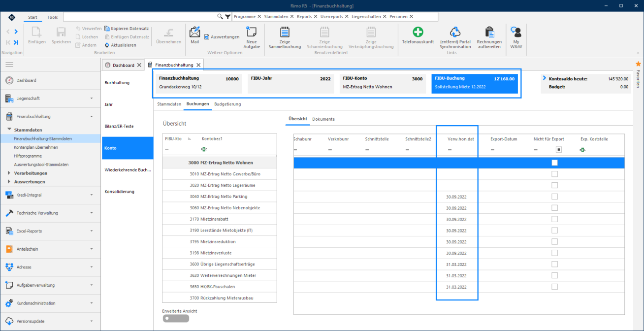644x331 pixels.
Task: Open the Budgetierung tab
Action: click(x=227, y=104)
